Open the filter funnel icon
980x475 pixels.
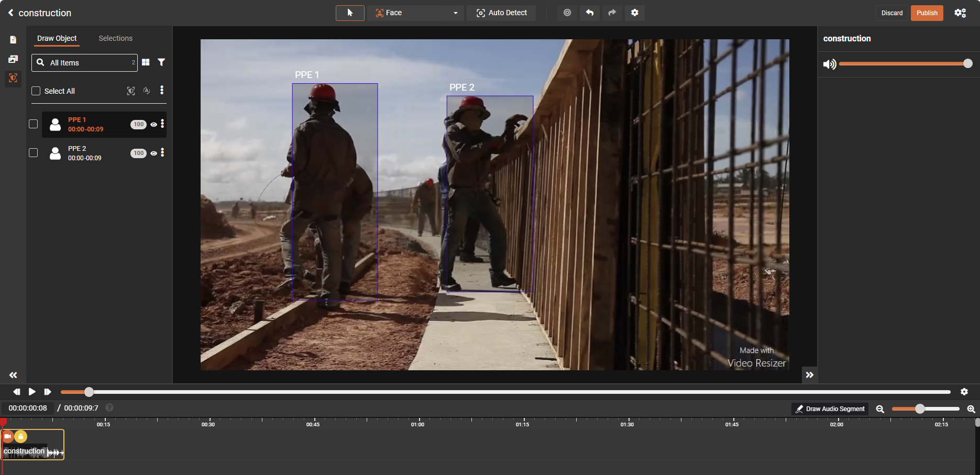tap(161, 62)
